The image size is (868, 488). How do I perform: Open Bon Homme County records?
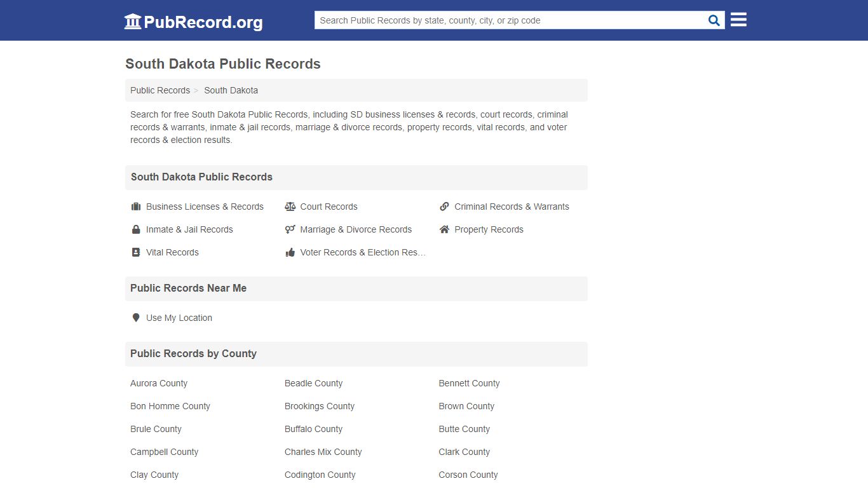click(170, 406)
